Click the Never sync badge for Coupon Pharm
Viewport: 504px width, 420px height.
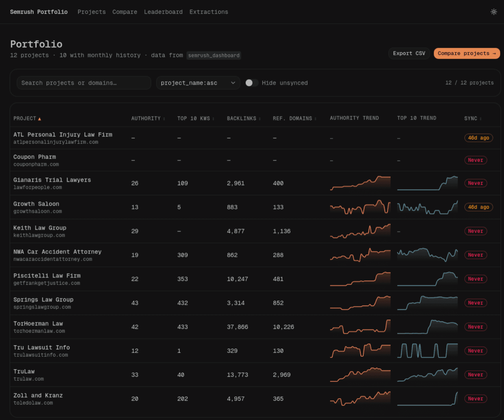coord(475,160)
